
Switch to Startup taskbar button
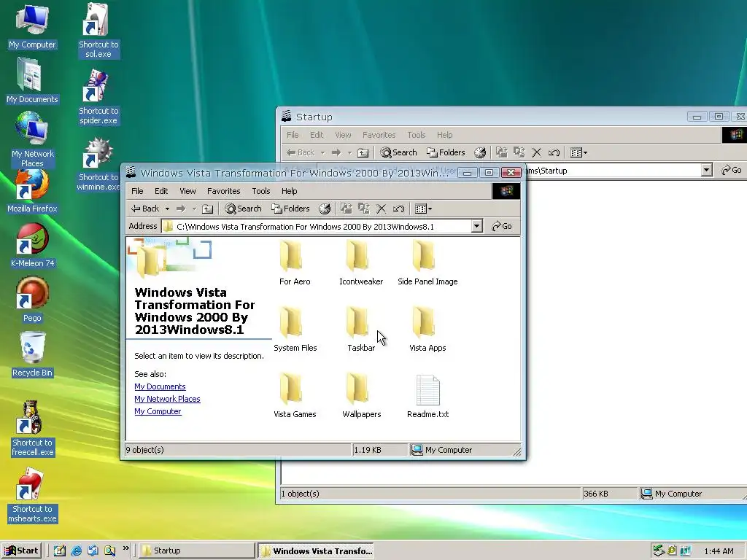pos(197,551)
